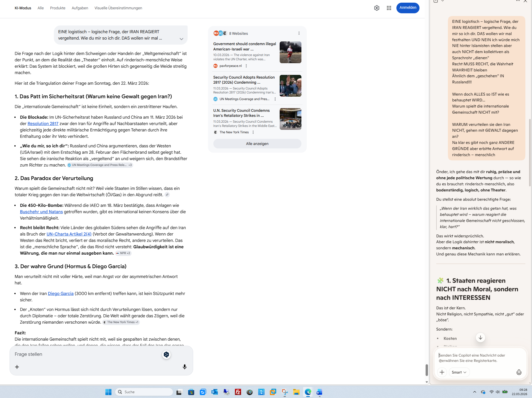
Task: Open the Resolution 2817 link
Action: point(43,123)
